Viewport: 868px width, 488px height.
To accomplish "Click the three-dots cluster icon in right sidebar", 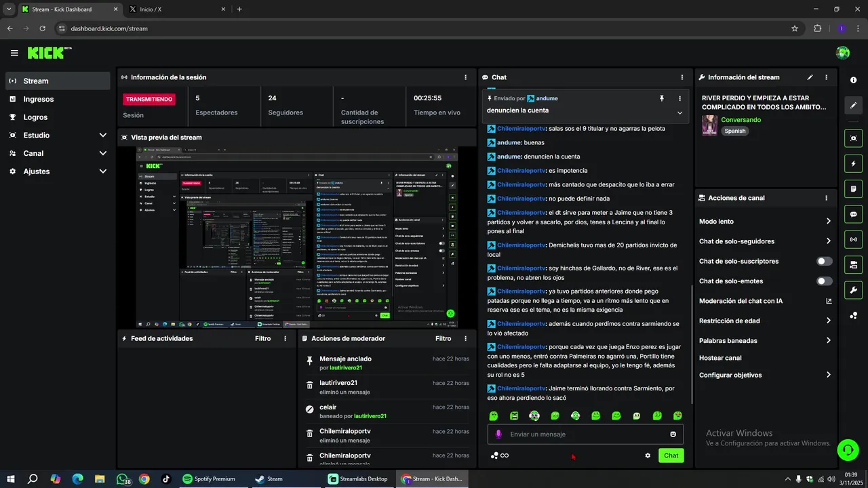I will [853, 315].
